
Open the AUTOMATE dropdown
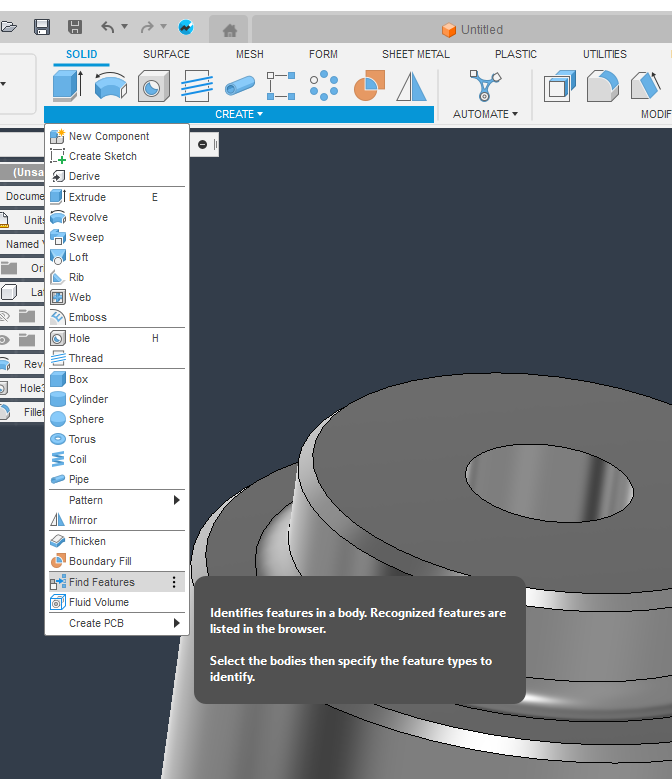click(485, 114)
